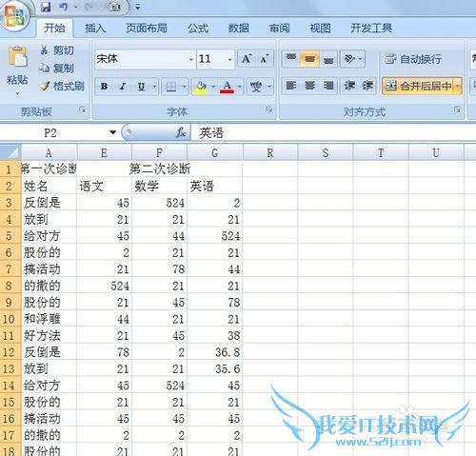Screen dimensions: 476x456
Task: Save the workbook from quick access toolbar
Action: tap(46, 7)
